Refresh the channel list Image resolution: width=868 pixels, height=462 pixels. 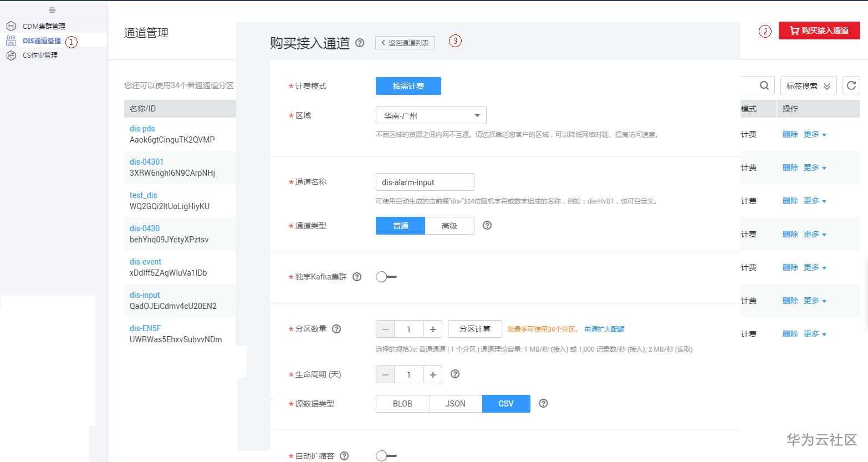[851, 85]
